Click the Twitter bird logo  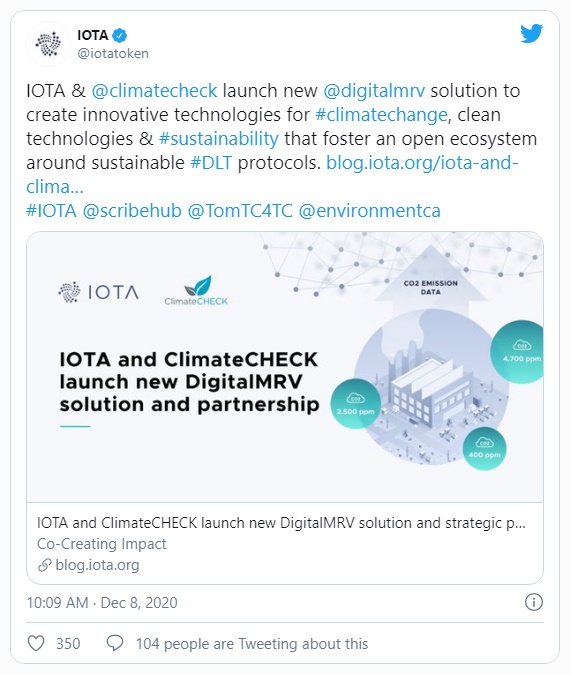coord(531,34)
